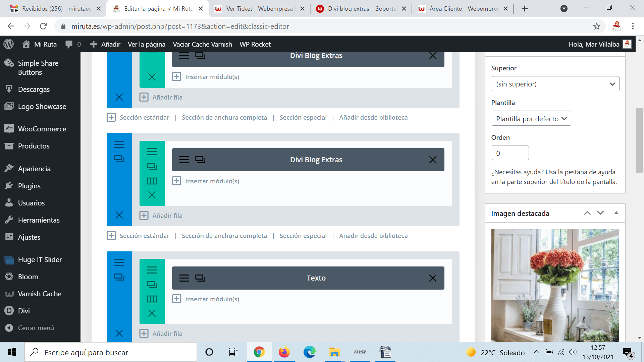644x362 pixels.
Task: Open WP Rocket in admin bar
Action: point(255,44)
